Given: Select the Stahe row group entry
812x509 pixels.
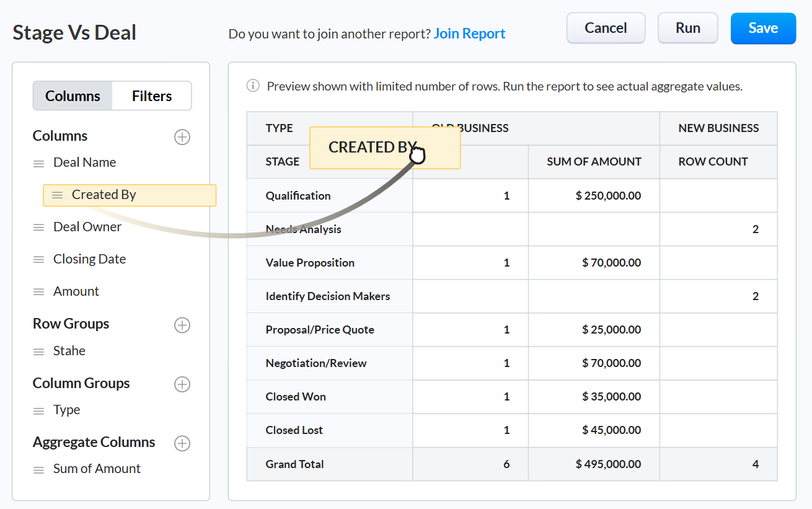Looking at the screenshot, I should point(68,350).
